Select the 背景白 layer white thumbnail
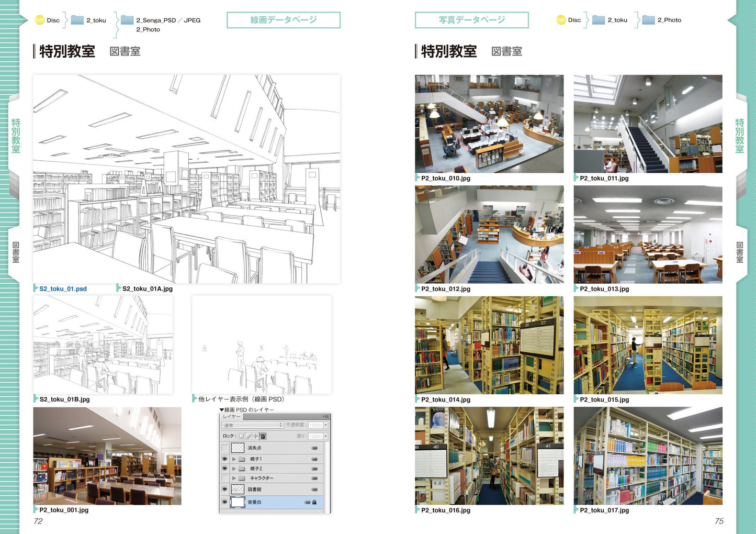 (238, 502)
